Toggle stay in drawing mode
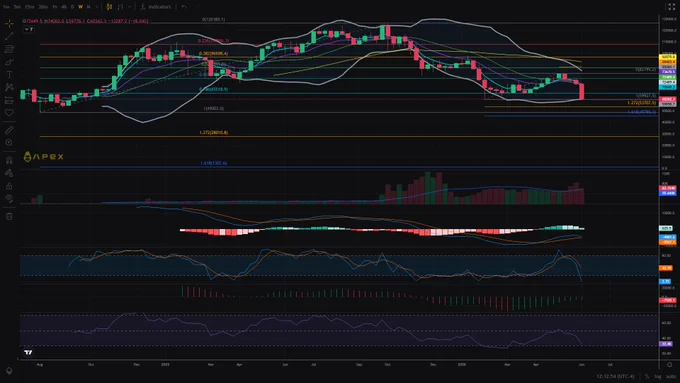This screenshot has height=383, width=680. pos(9,173)
